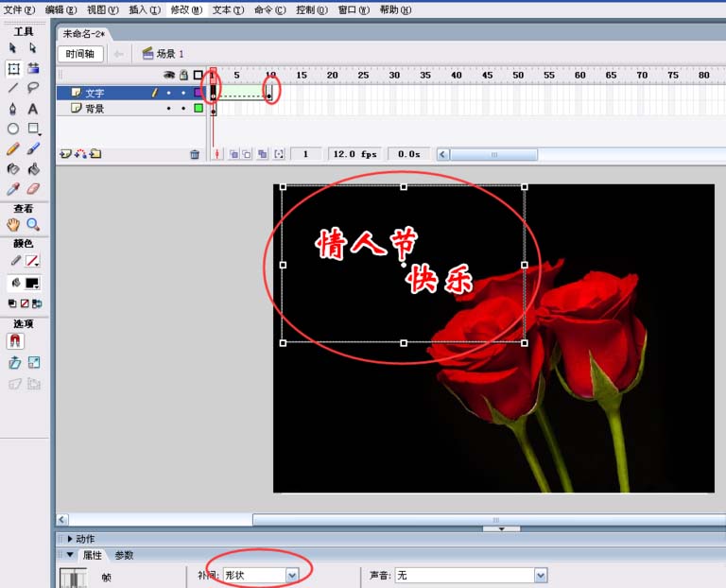Open the 修改 menu
Image resolution: width=726 pixels, height=588 pixels.
pyautogui.click(x=186, y=9)
